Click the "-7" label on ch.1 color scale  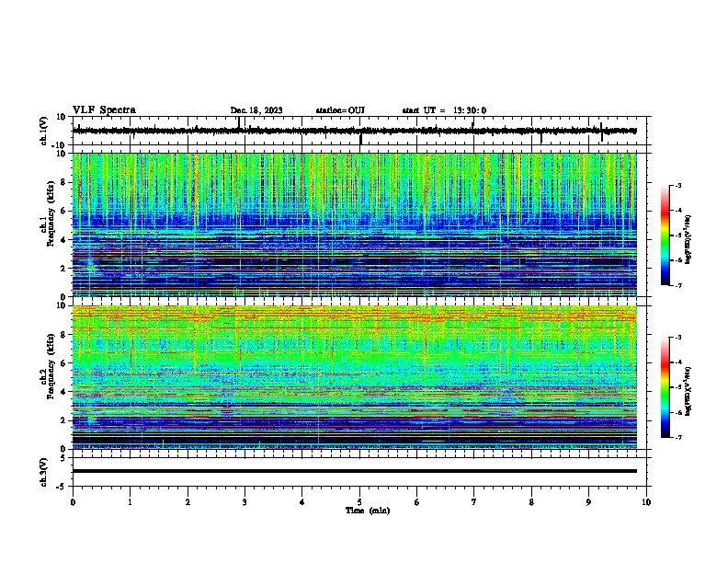[677, 286]
